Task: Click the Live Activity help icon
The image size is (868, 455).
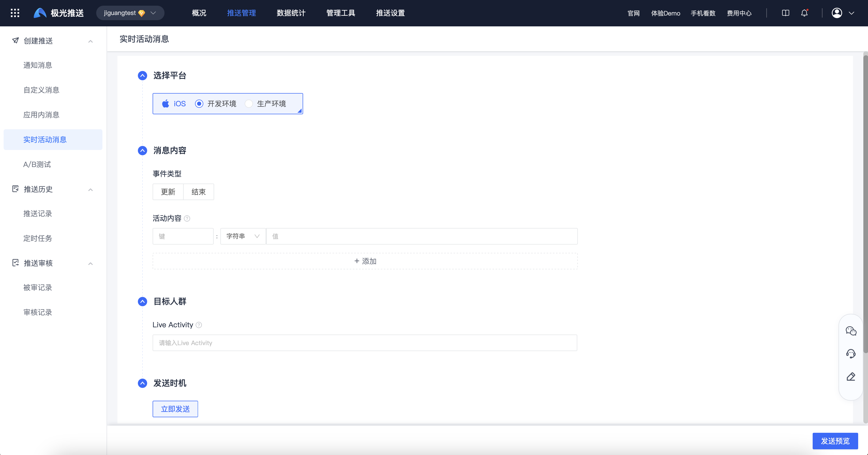Action: 199,325
